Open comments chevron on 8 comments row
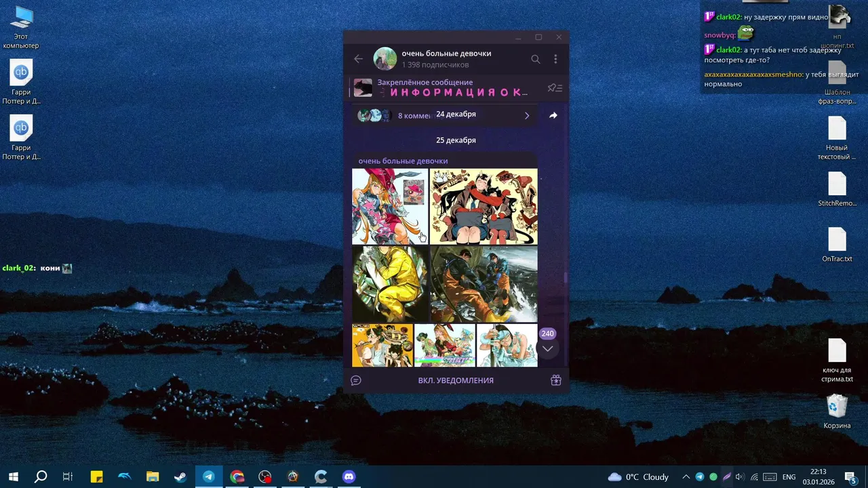Screen dimensions: 868x488 527,115
